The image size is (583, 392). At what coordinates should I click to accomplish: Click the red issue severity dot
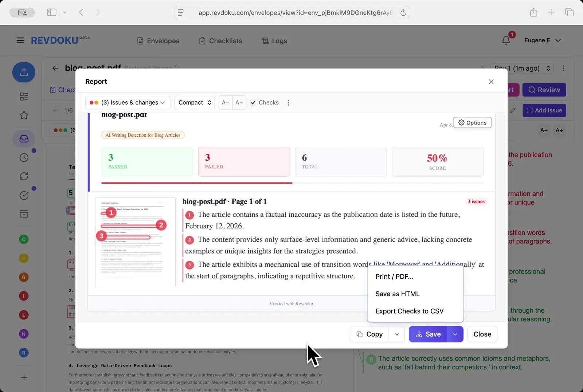click(x=92, y=102)
